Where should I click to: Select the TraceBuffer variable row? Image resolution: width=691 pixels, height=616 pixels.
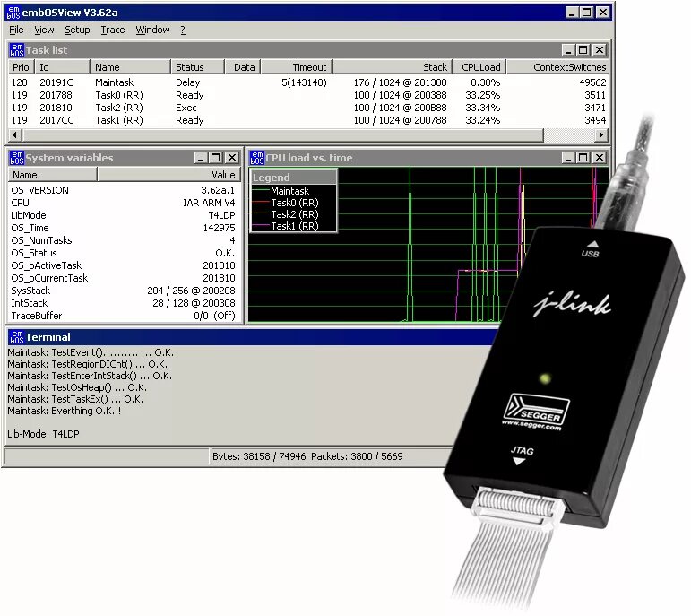123,316
